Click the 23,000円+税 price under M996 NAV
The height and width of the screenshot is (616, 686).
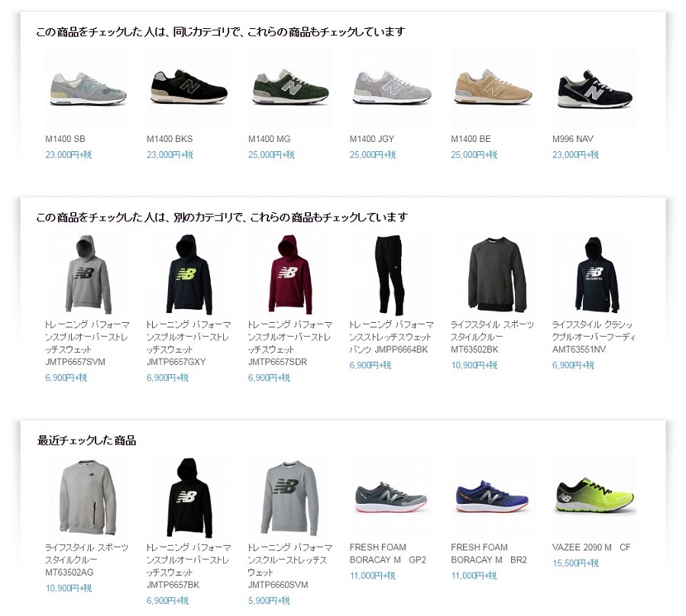click(575, 155)
